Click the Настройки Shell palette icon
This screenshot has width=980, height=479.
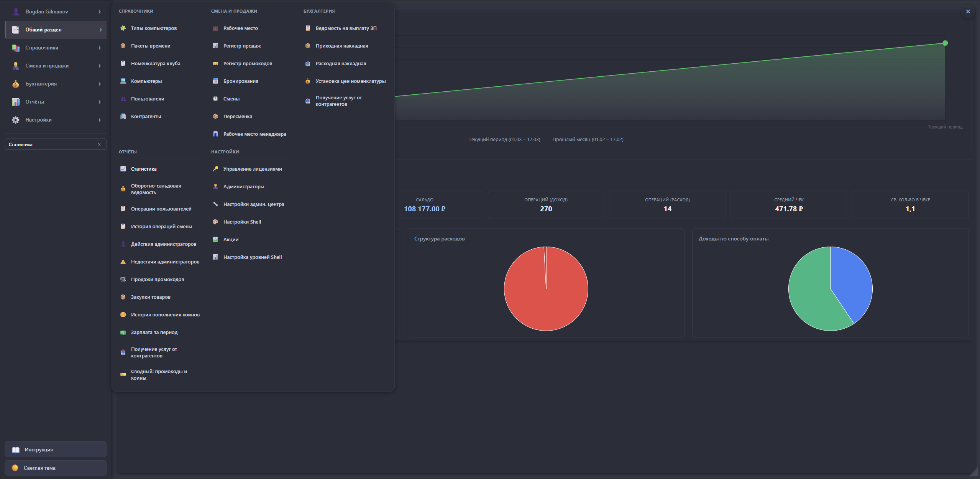[x=215, y=222]
